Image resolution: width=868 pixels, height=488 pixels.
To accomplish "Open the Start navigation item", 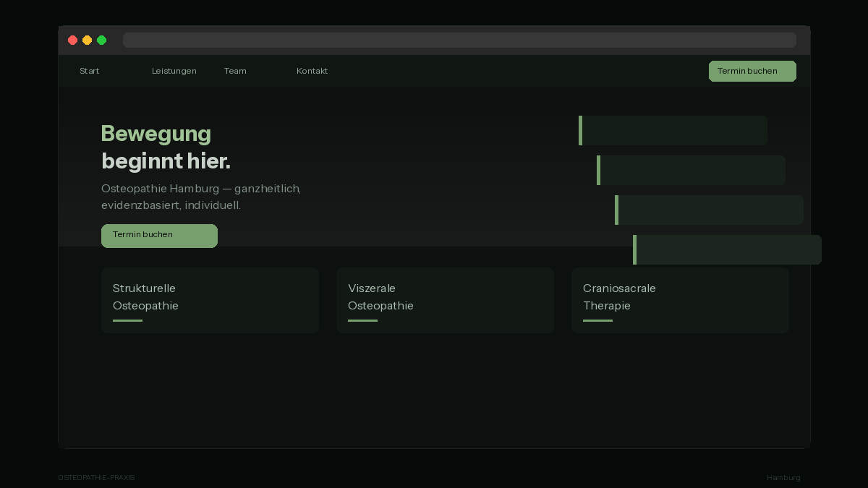I will click(x=89, y=71).
